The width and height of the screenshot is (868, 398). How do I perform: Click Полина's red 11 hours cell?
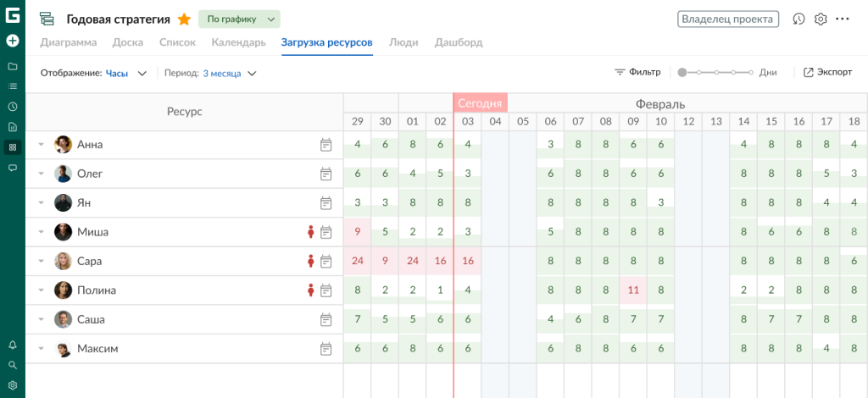(633, 290)
